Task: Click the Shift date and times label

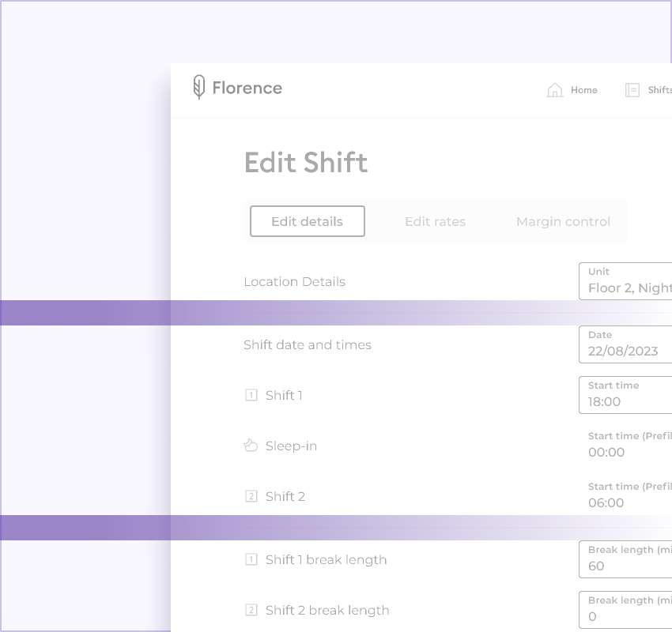Action: coord(308,344)
